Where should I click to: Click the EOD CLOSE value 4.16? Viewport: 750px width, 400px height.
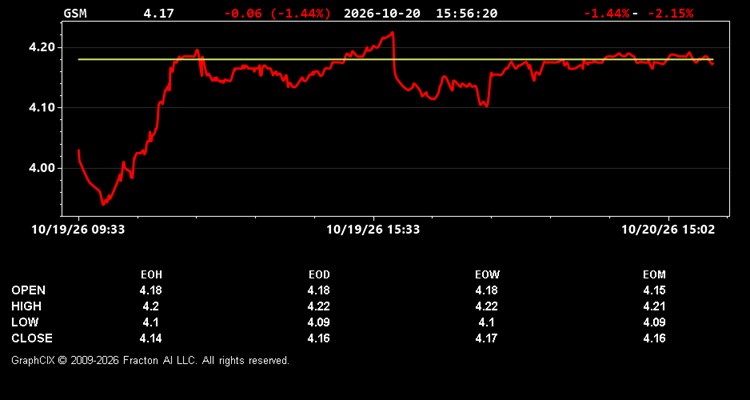tap(319, 338)
